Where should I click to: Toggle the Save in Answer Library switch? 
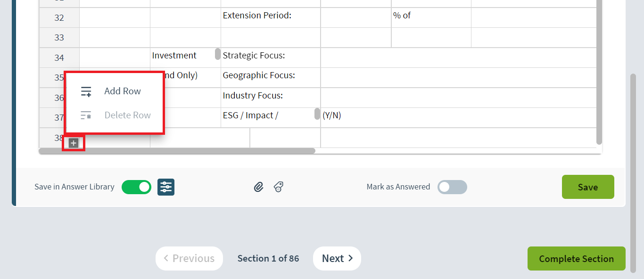pyautogui.click(x=136, y=187)
